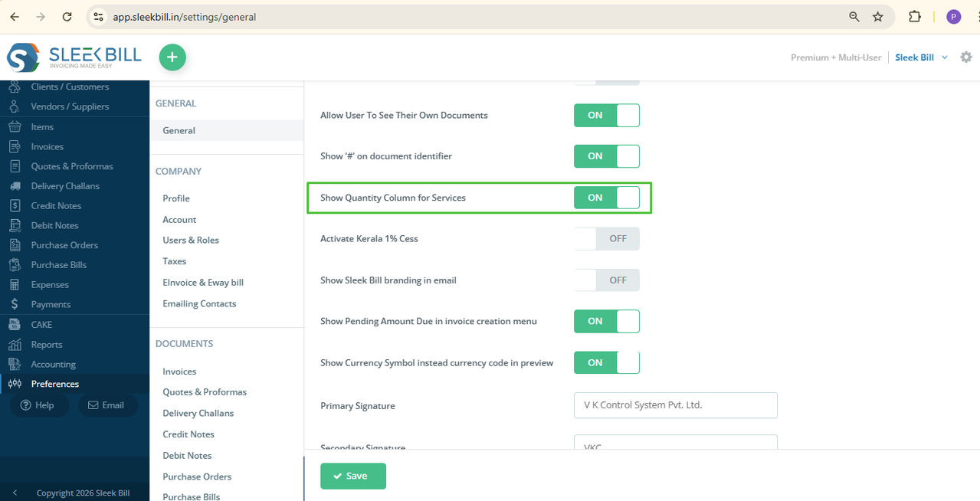Image resolution: width=980 pixels, height=501 pixels.
Task: Click the Accounting sidebar icon
Action: (15, 364)
